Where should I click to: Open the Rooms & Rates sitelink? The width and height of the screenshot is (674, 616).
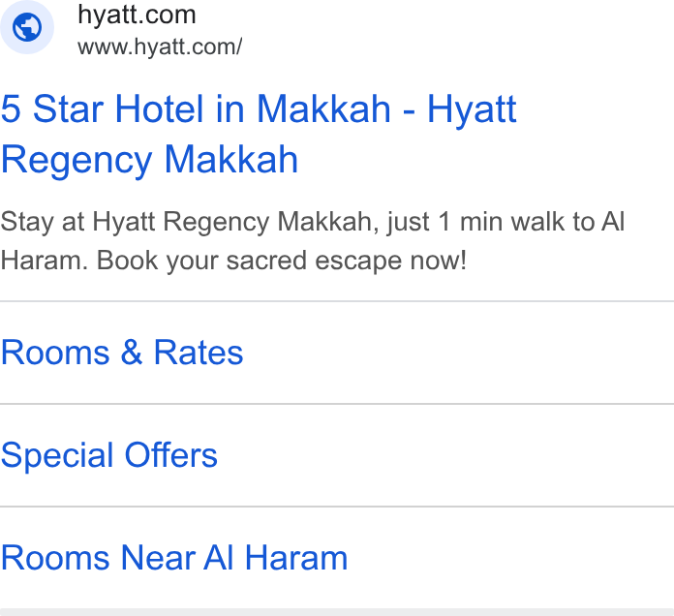[x=122, y=353]
